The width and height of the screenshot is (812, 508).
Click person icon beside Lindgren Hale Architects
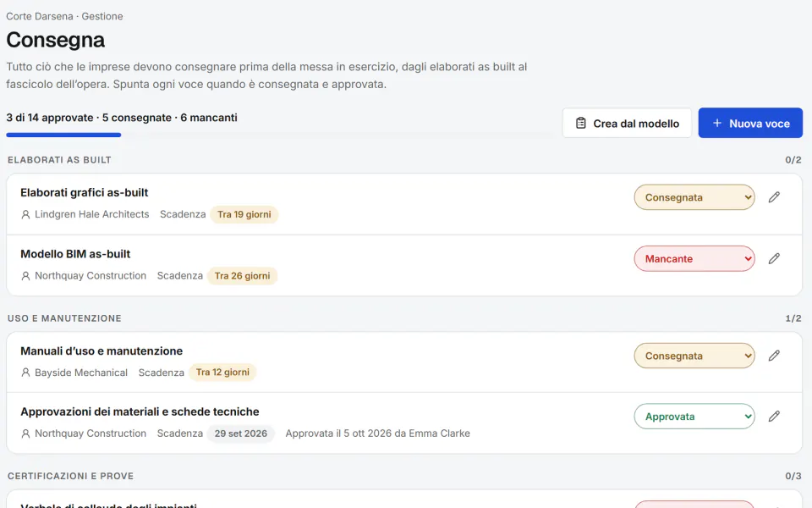[x=25, y=214]
